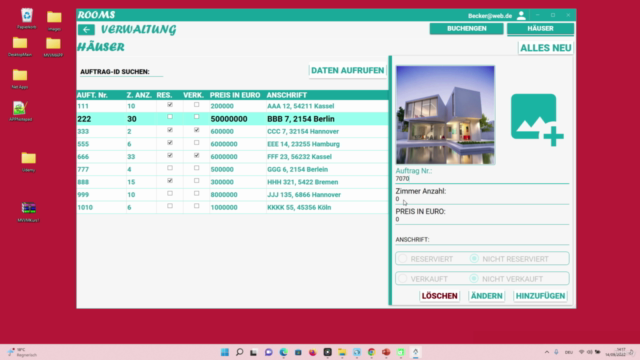Select row 'EEE 14, 23255 Hamburg'
Image resolution: width=640 pixels, height=360 pixels.
click(232, 144)
